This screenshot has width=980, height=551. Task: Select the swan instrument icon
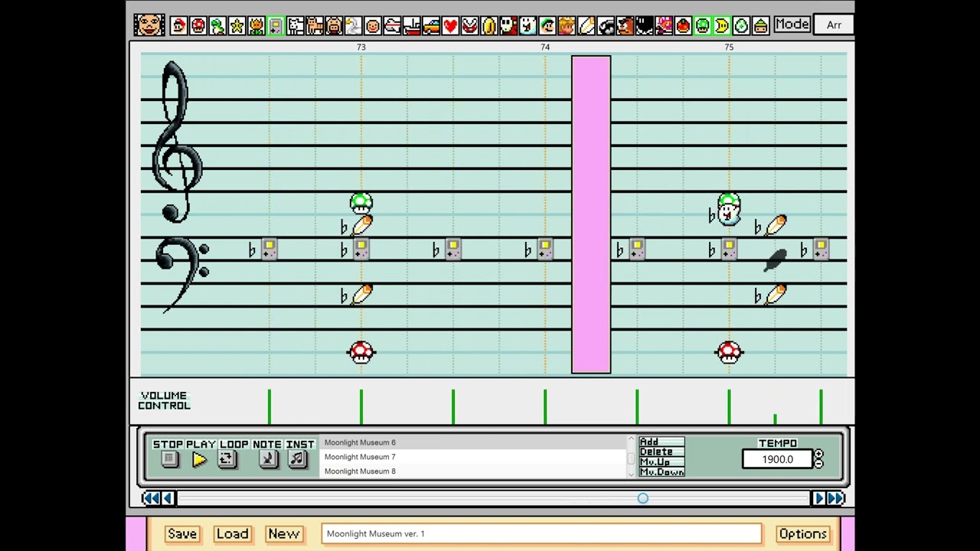point(353,26)
